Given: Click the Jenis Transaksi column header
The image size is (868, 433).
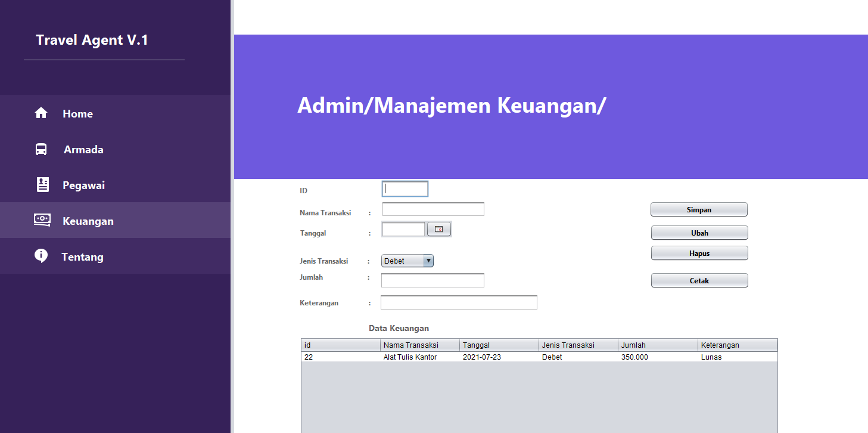Looking at the screenshot, I should click(x=578, y=345).
